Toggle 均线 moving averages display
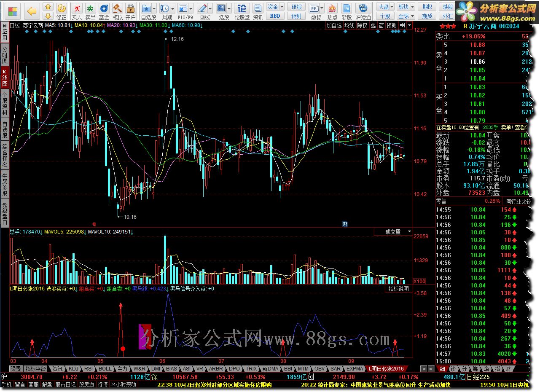The image size is (540, 392). tap(349, 25)
